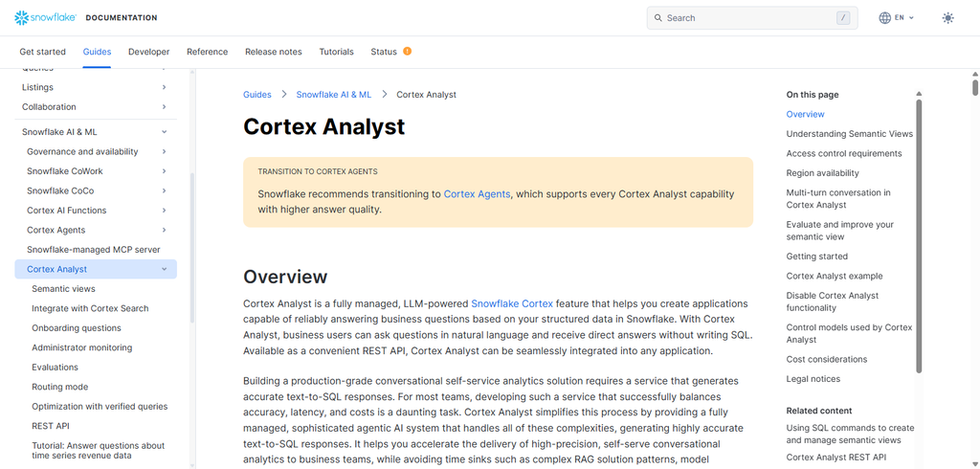Open the Get started tab

(42, 52)
